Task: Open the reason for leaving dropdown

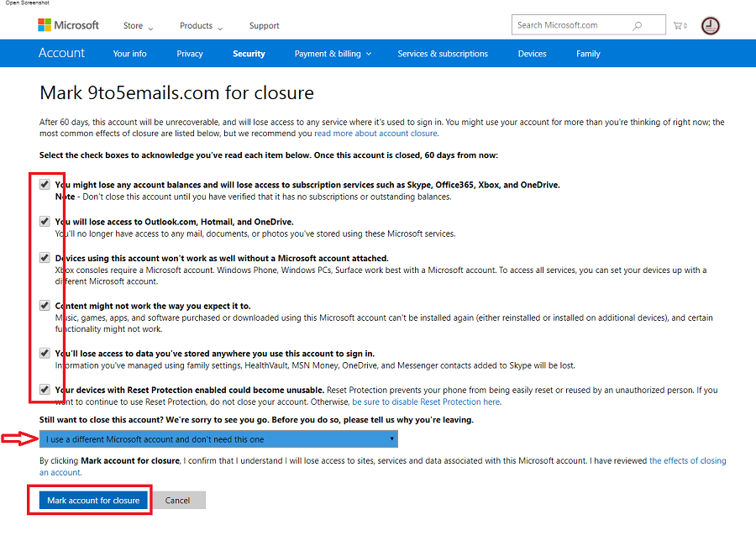Action: tap(218, 439)
